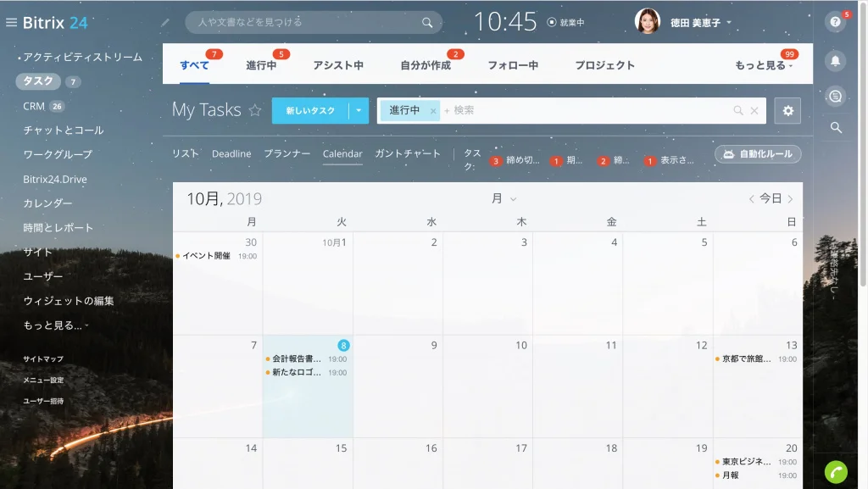Image resolution: width=868 pixels, height=489 pixels.
Task: Open ウィジェットの編集 in left menu
Action: pyautogui.click(x=69, y=301)
